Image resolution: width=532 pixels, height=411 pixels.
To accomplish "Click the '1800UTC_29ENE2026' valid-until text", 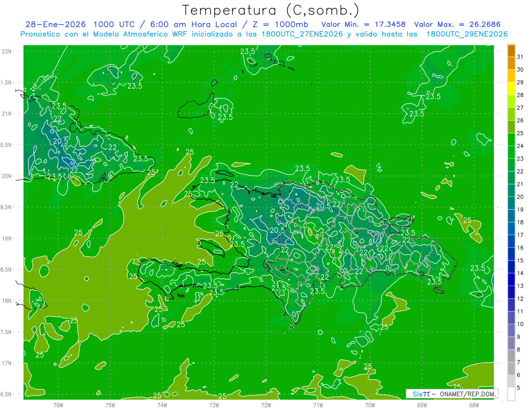I will tap(467, 34).
